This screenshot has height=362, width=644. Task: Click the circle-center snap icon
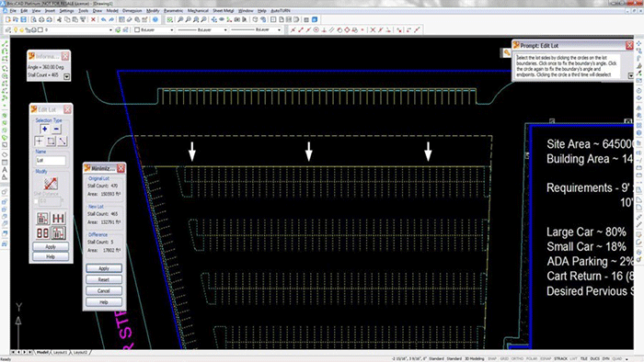click(x=316, y=30)
